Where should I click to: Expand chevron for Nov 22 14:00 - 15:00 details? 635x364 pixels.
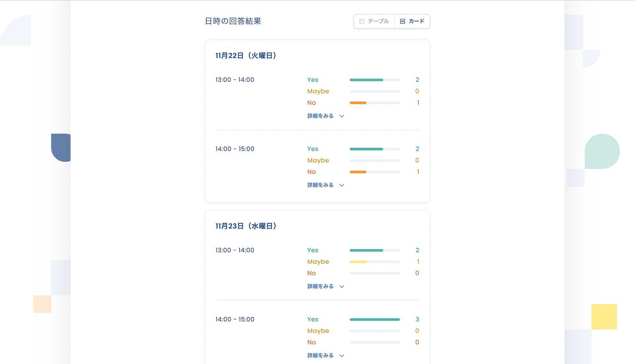[342, 185]
